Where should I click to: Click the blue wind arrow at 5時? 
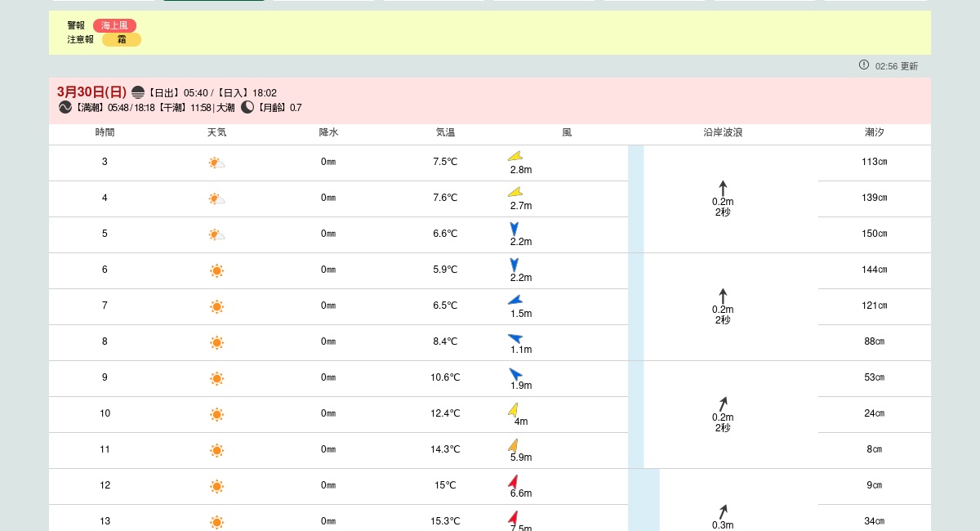pos(514,229)
